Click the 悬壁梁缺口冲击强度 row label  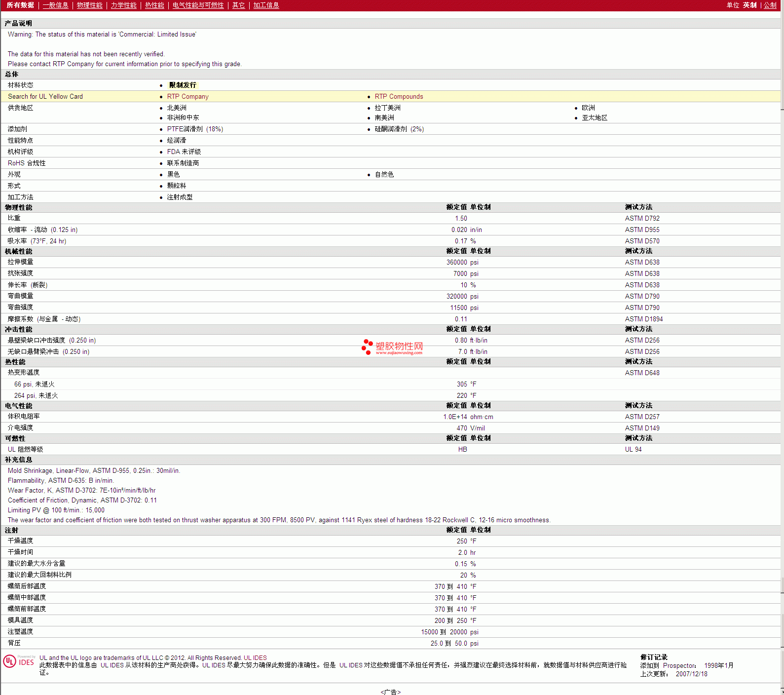pyautogui.click(x=52, y=341)
